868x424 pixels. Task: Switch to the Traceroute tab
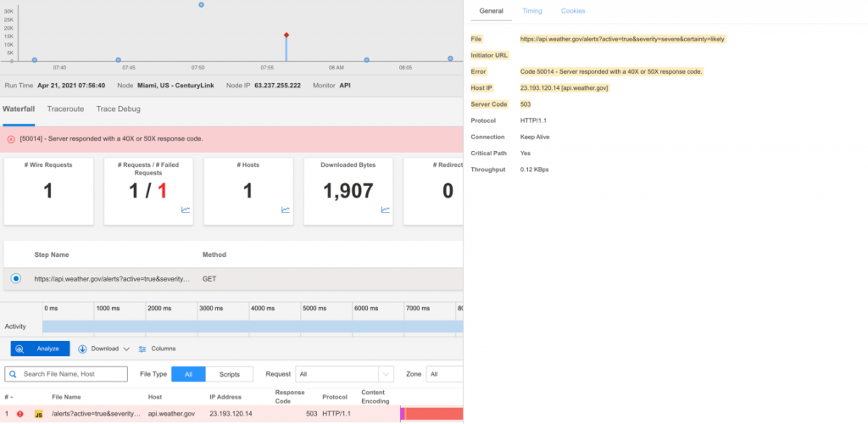65,109
